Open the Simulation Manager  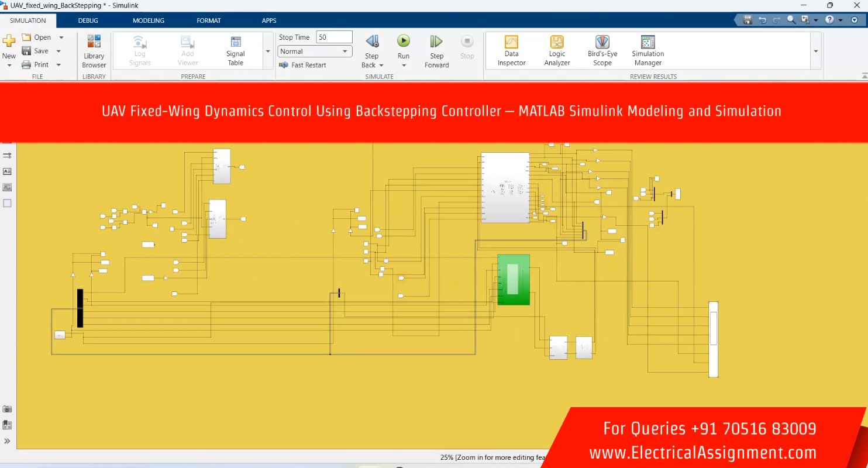647,50
